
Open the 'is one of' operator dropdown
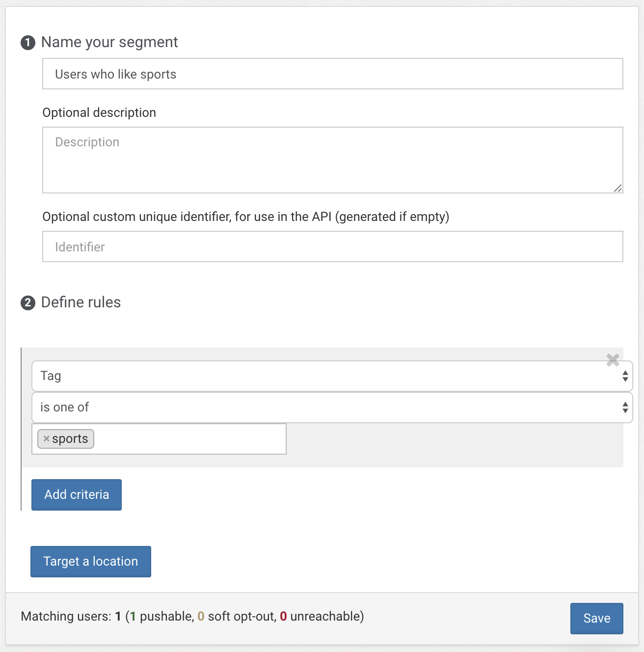(324, 407)
